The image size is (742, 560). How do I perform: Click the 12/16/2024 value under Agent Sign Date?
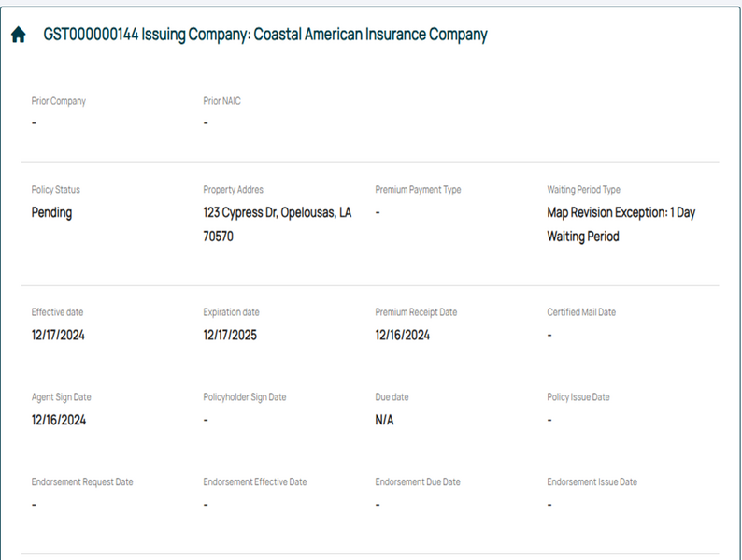58,420
